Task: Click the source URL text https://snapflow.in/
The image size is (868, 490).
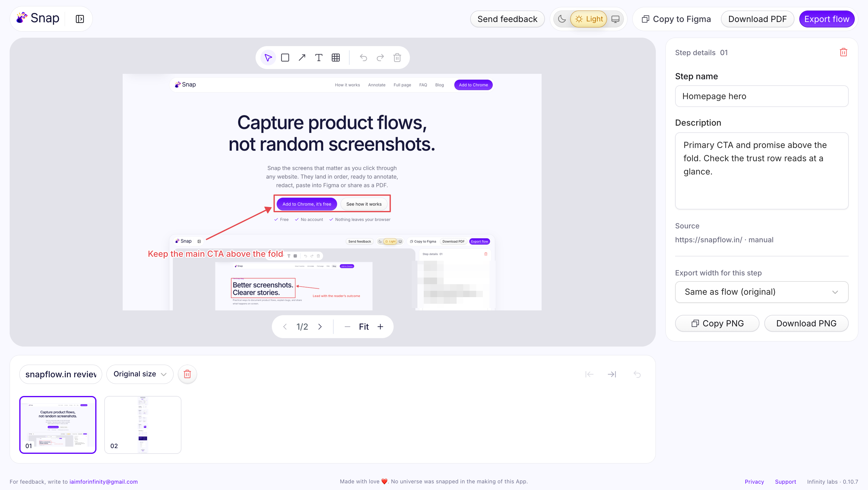Action: coord(708,240)
